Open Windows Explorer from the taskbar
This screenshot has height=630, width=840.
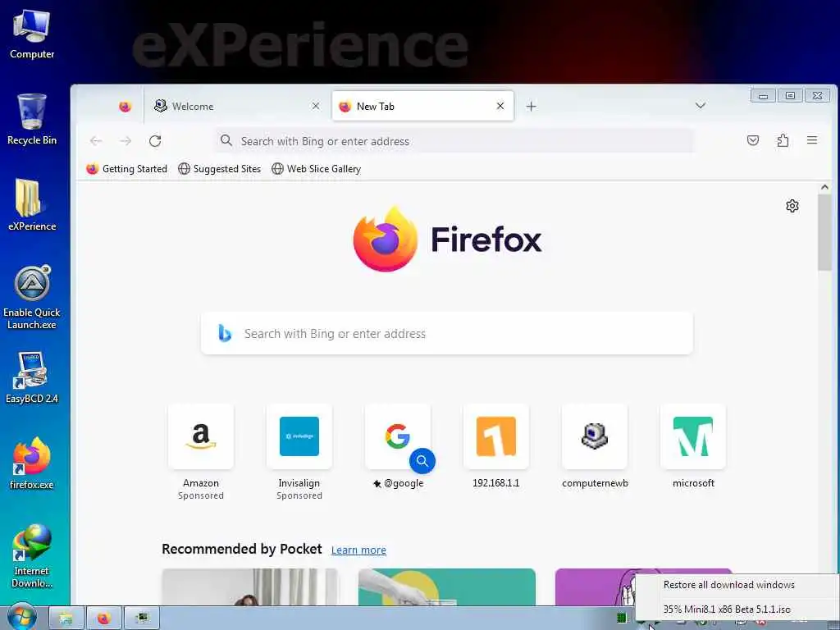click(x=66, y=619)
